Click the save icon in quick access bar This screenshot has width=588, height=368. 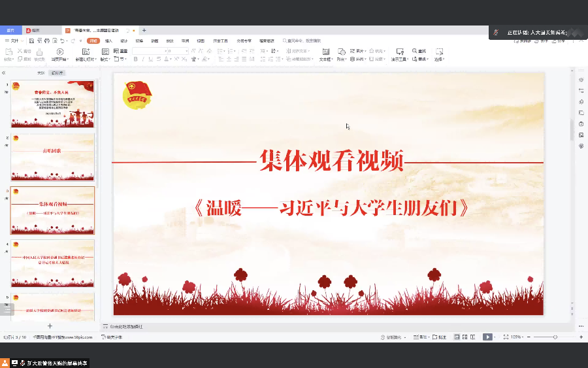[x=31, y=41]
